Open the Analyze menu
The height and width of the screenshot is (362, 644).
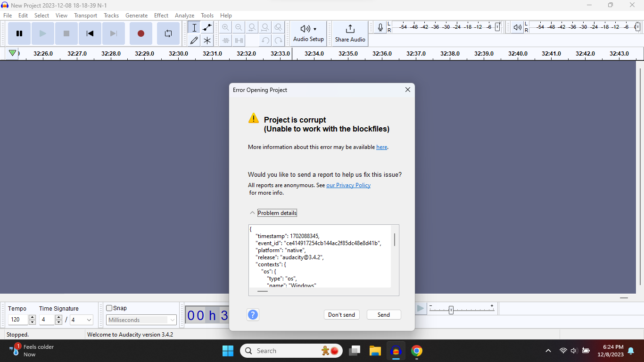point(184,16)
